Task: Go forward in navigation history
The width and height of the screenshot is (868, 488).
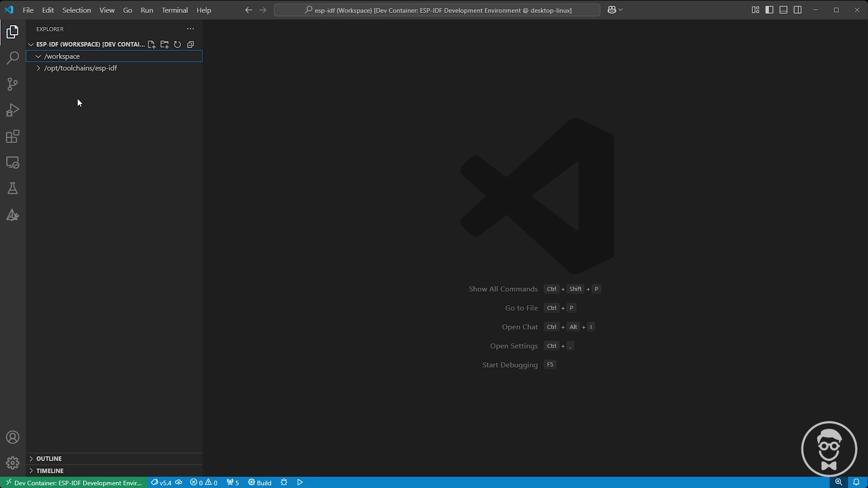Action: 263,10
